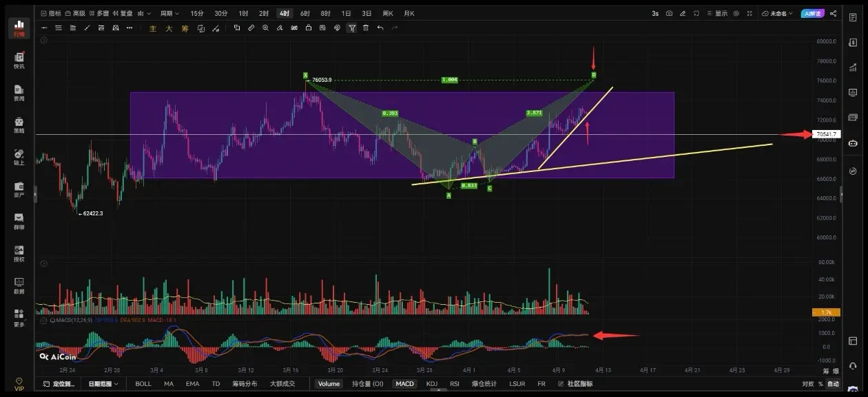Toggle the BOLL indicator
Screen dimensions: 868x397
pyautogui.click(x=143, y=383)
